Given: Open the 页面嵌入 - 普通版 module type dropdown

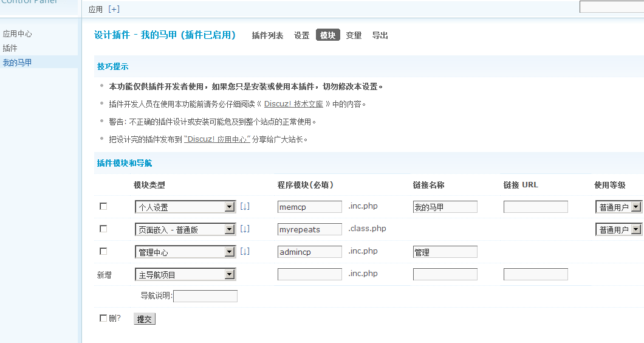Looking at the screenshot, I should point(230,230).
